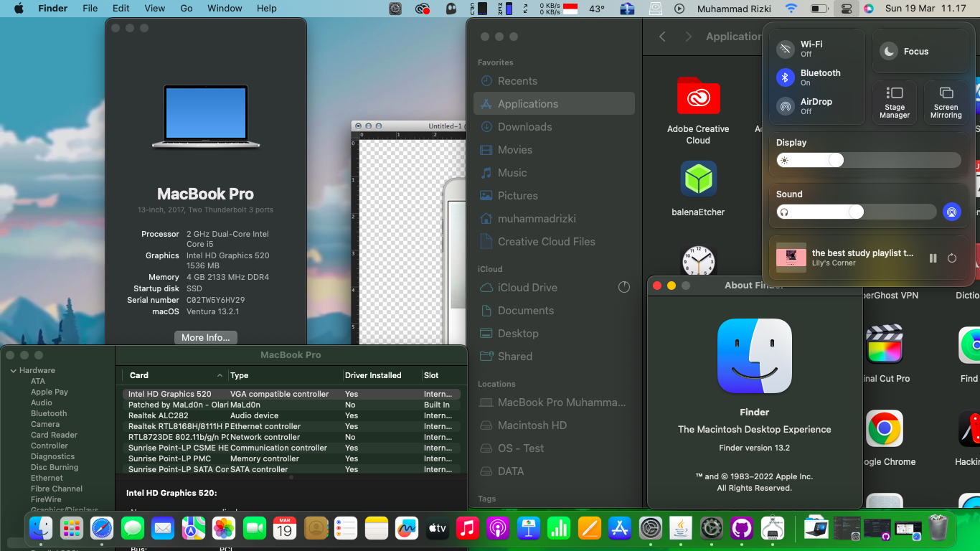Screen dimensions: 980x551
Task: Click the Screen Mirroring tile
Action: click(x=946, y=102)
